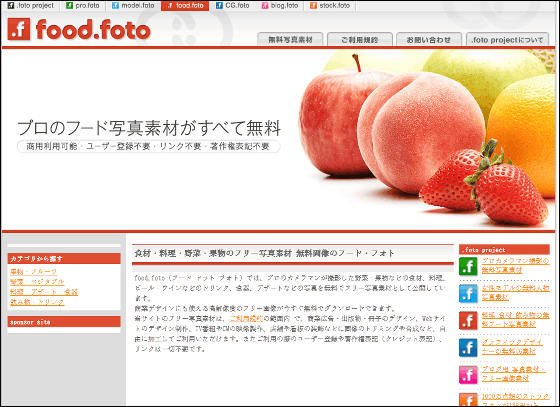The width and height of the screenshot is (560, 407).
Task: Click the sponsor site section header
Action: 64,322
